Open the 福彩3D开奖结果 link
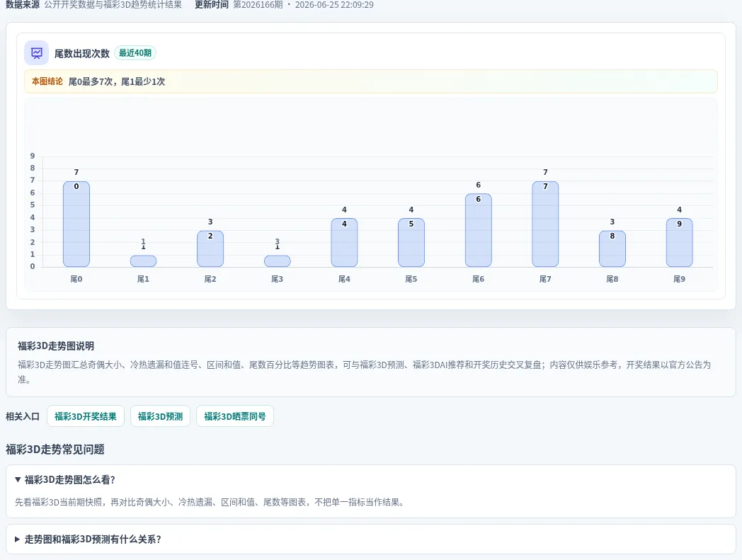This screenshot has width=742, height=560. click(x=86, y=416)
